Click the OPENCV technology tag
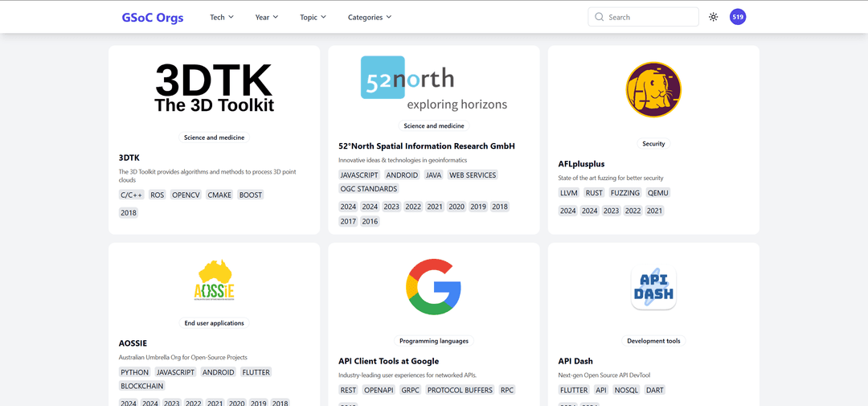Image resolution: width=868 pixels, height=406 pixels. pos(186,195)
